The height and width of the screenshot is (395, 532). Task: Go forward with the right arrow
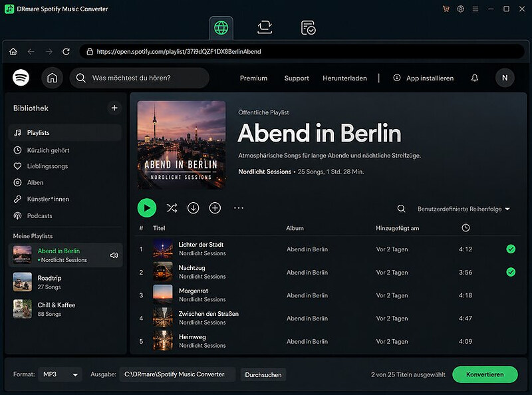49,52
